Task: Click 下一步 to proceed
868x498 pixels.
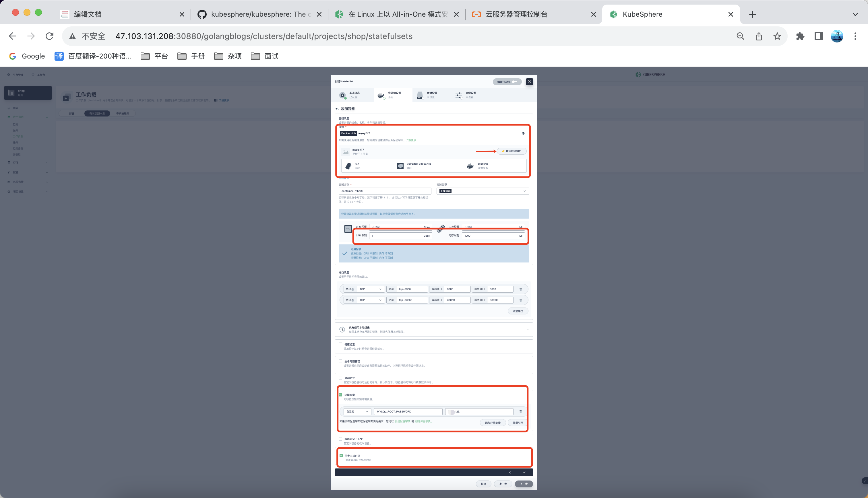Action: pyautogui.click(x=524, y=484)
